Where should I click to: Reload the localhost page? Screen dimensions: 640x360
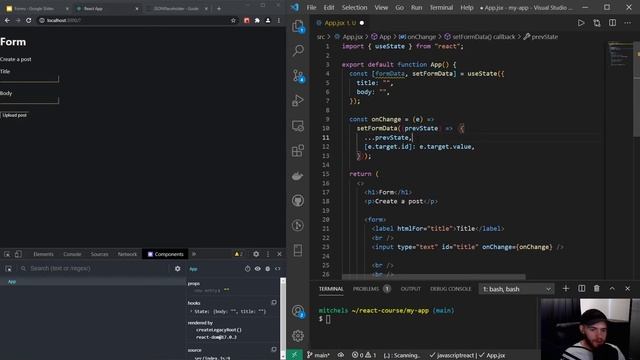pos(29,20)
